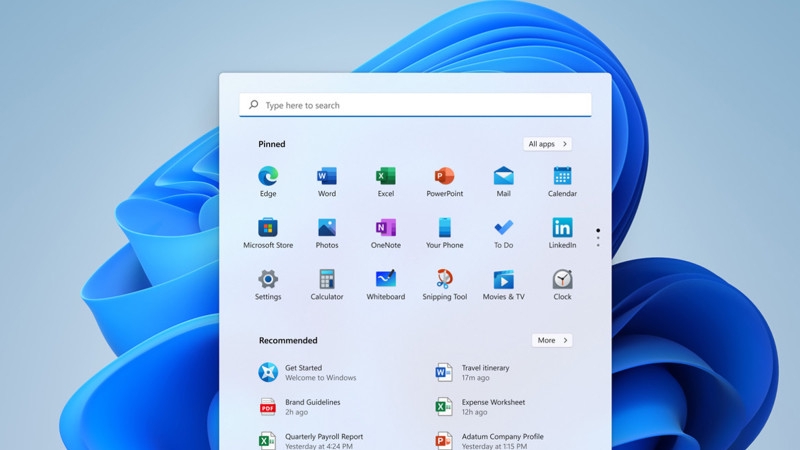Switch to the second page of pinned apps
The image size is (800, 450).
coord(598,238)
